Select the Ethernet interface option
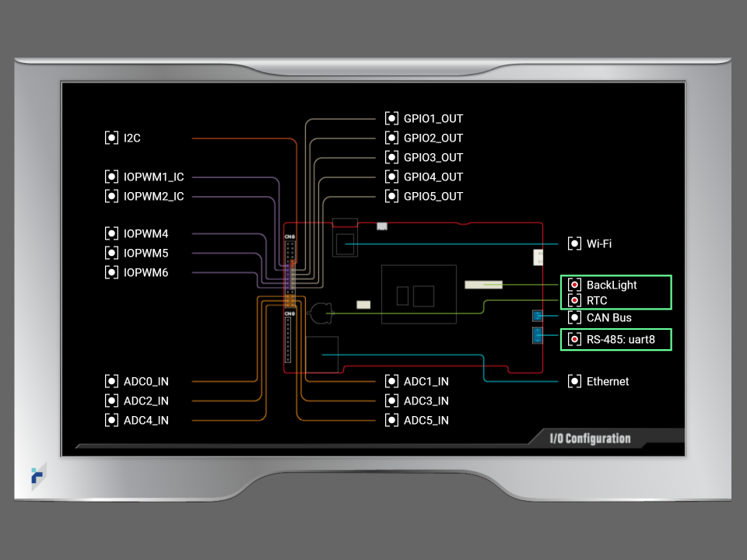This screenshot has height=560, width=747. click(574, 382)
